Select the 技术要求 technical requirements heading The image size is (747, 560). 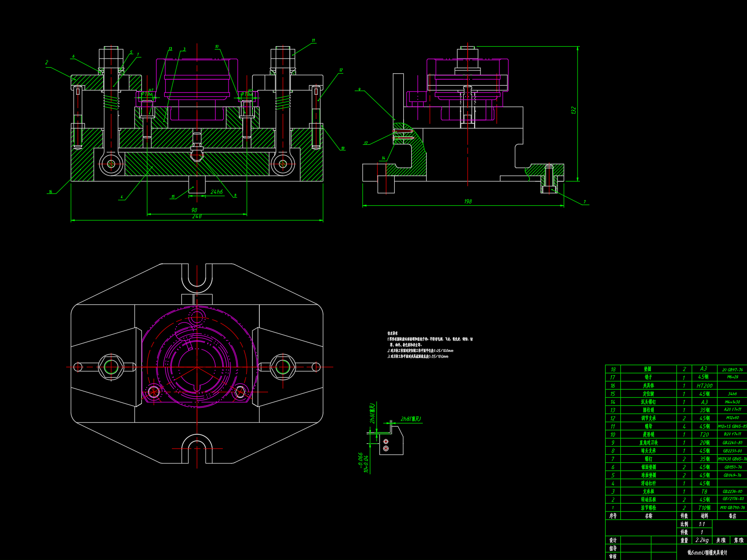[x=392, y=334]
